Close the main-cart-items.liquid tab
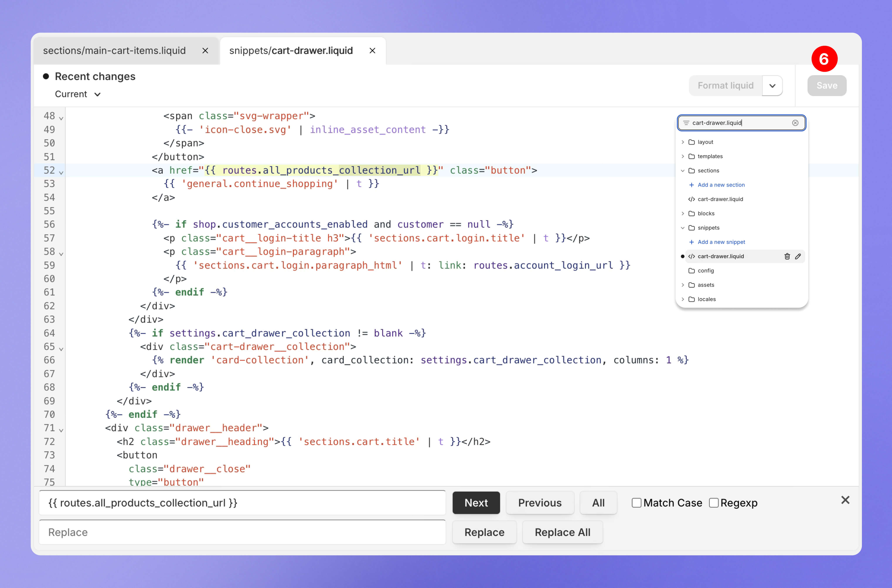This screenshot has height=588, width=892. [x=205, y=51]
